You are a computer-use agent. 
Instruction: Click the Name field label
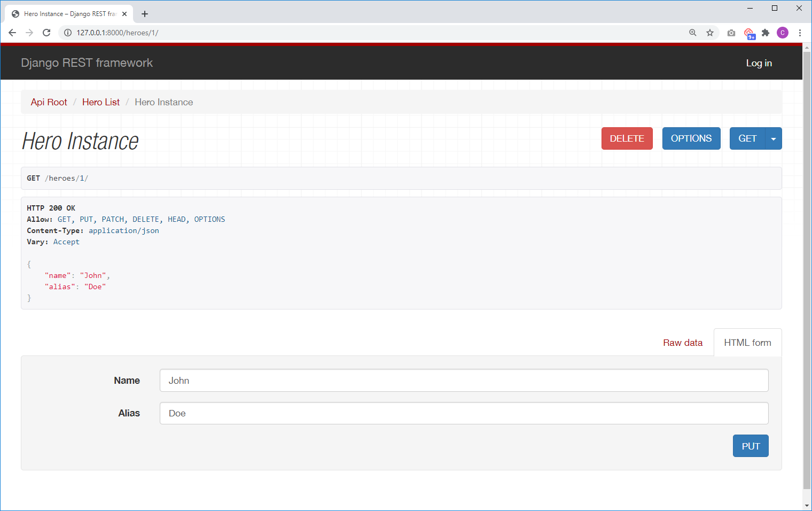click(x=127, y=381)
